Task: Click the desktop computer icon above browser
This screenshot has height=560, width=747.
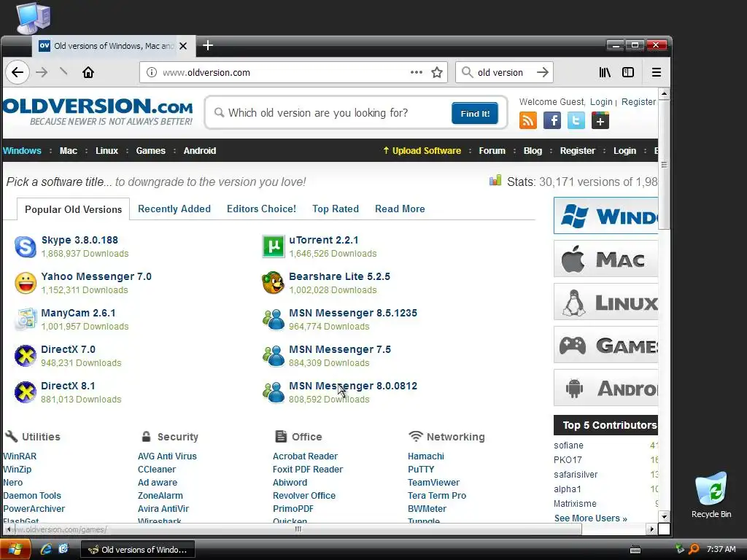Action: point(34,18)
